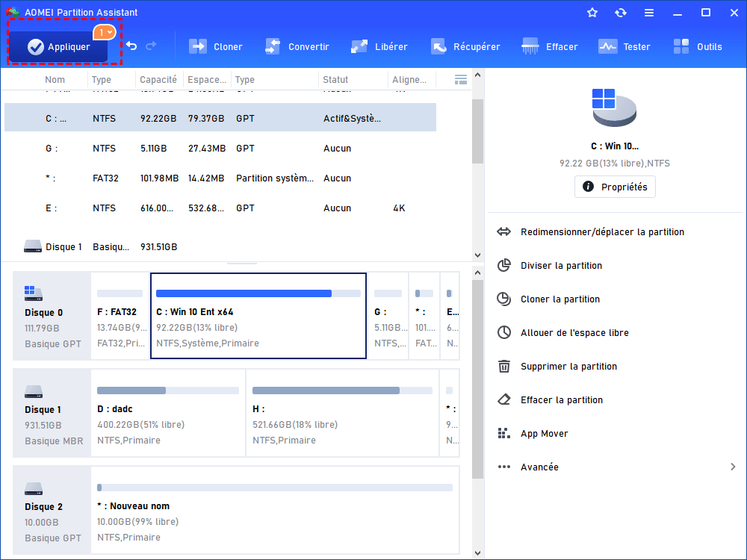Viewport: 747px width, 560px height.
Task: Open the Convertir tool
Action: pyautogui.click(x=297, y=47)
